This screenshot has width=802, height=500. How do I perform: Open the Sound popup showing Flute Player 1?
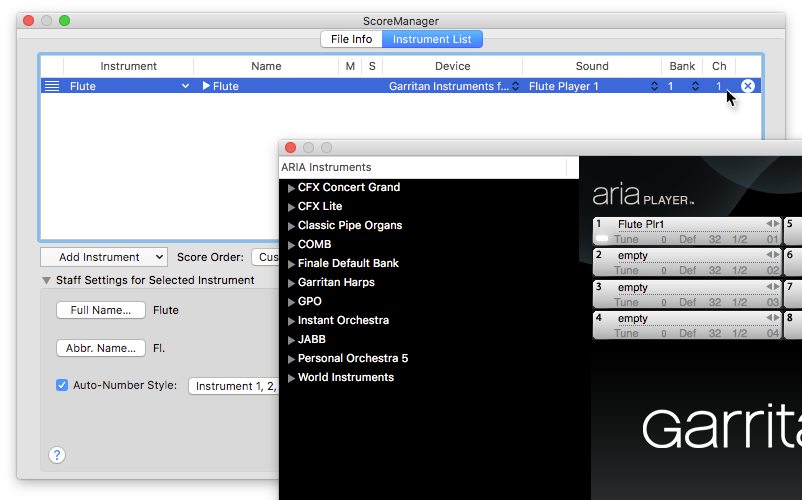pyautogui.click(x=654, y=86)
